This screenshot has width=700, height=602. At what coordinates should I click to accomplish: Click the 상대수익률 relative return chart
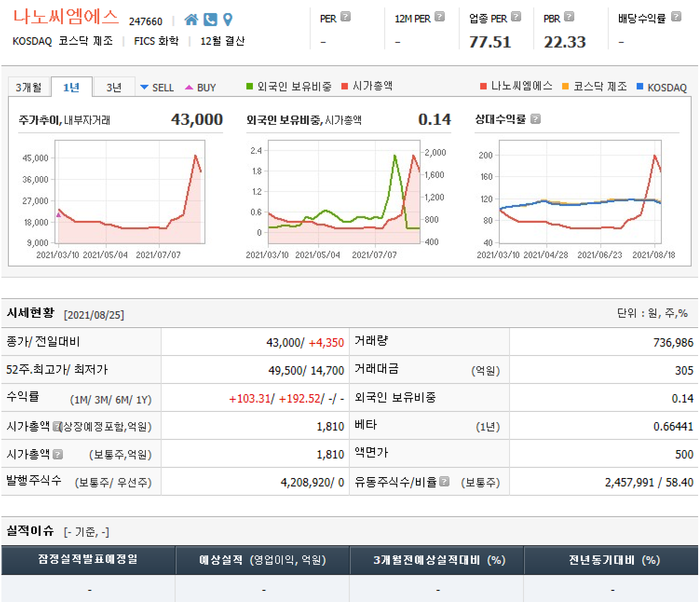(x=580, y=192)
